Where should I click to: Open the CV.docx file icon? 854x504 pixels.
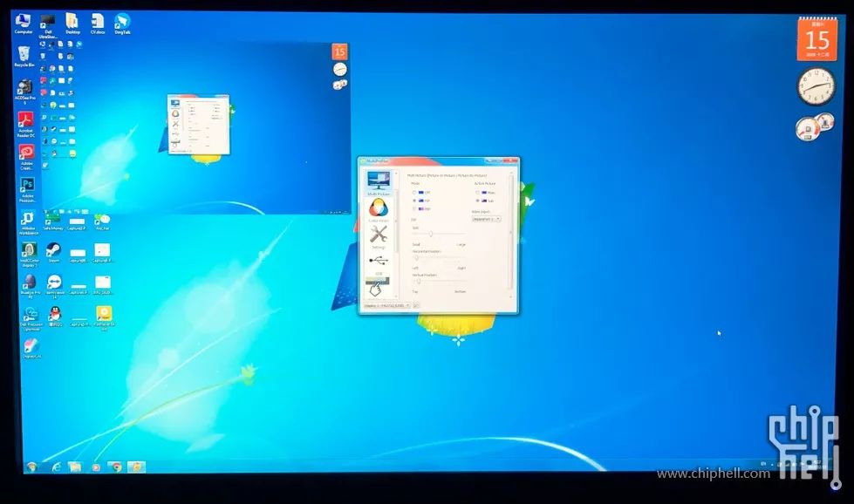98,24
